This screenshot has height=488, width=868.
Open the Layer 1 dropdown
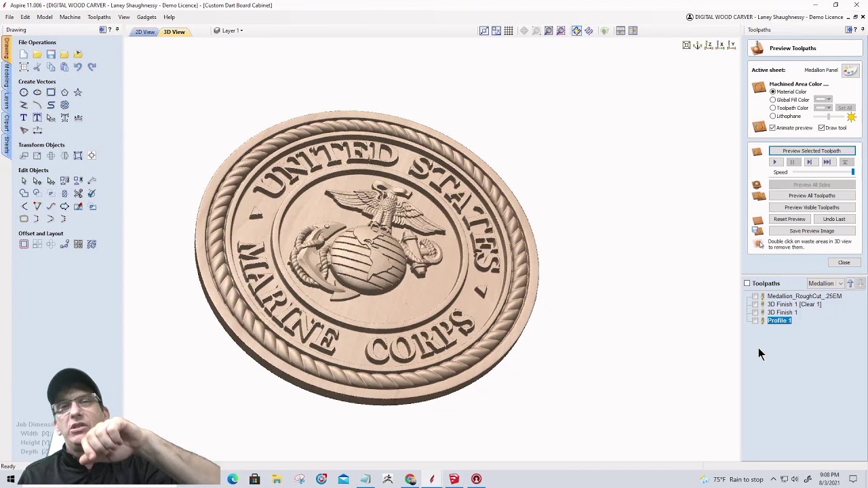229,30
